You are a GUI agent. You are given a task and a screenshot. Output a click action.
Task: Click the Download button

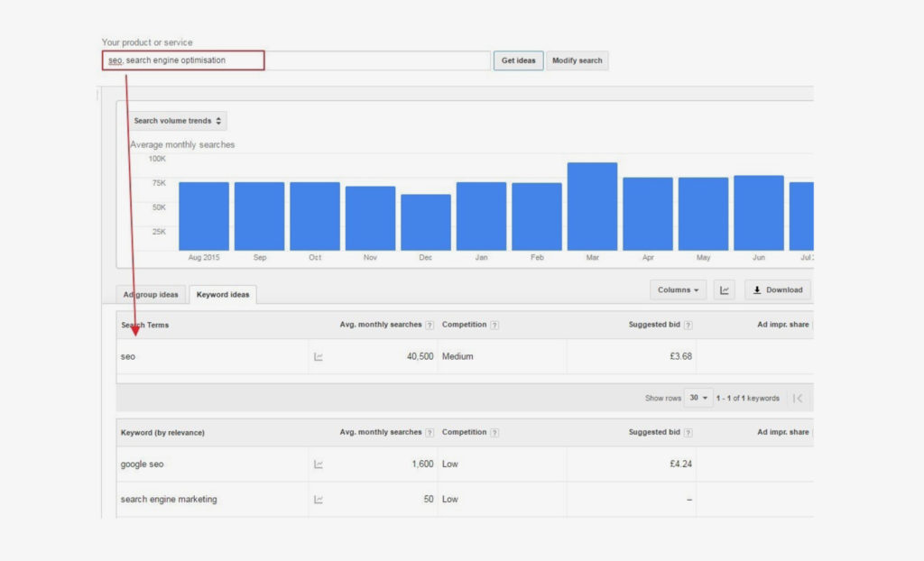tap(777, 290)
